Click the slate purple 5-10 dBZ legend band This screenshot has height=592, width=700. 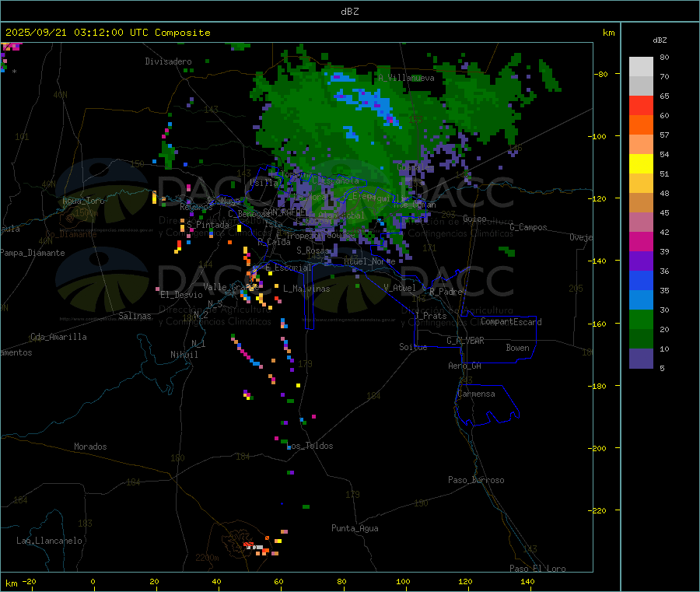[641, 359]
